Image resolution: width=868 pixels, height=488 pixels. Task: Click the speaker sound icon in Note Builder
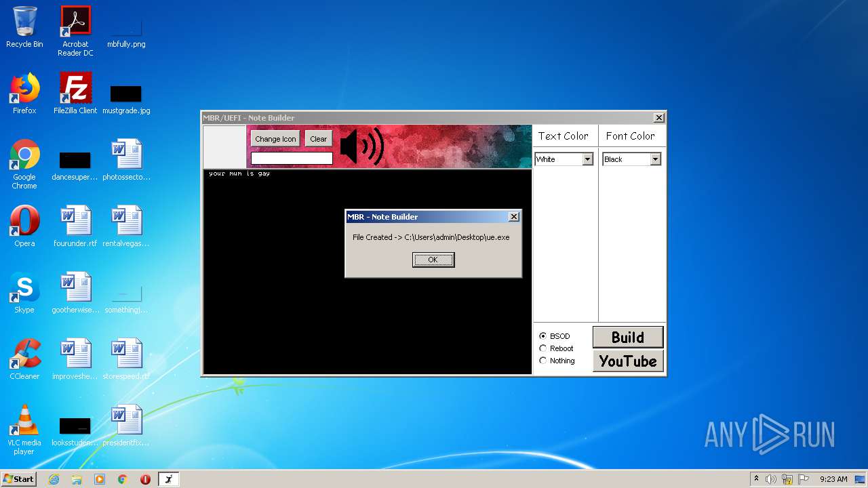tap(362, 146)
